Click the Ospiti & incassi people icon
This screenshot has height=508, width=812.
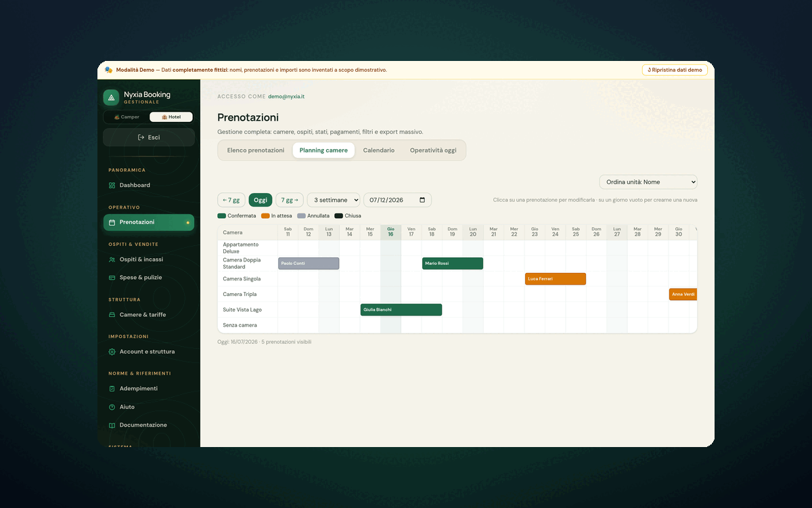[112, 259]
